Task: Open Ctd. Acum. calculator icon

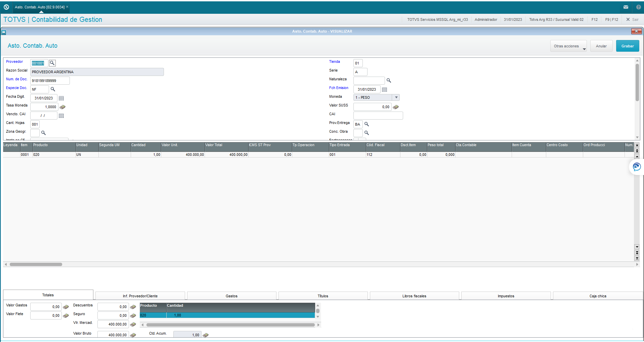Action: pyautogui.click(x=206, y=335)
